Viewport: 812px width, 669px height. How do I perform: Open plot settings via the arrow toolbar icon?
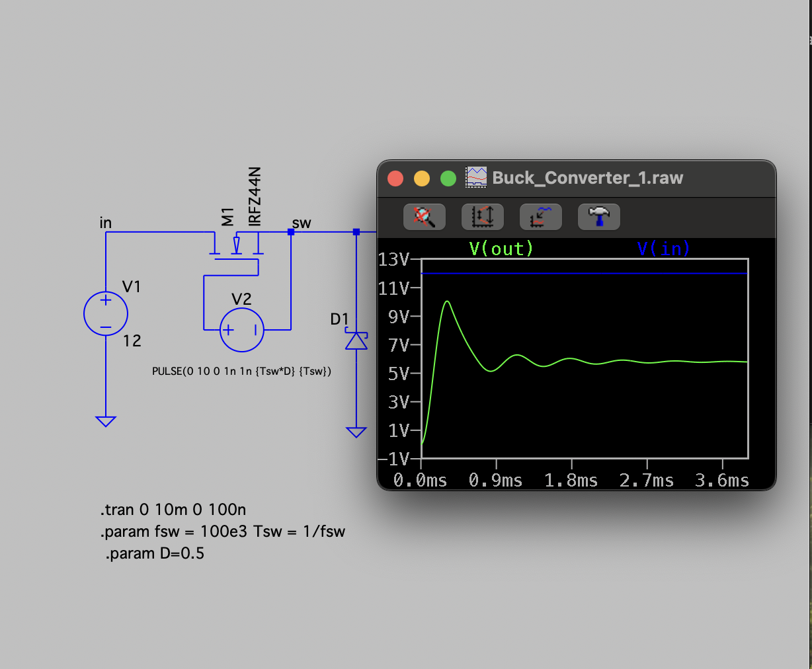coord(540,216)
